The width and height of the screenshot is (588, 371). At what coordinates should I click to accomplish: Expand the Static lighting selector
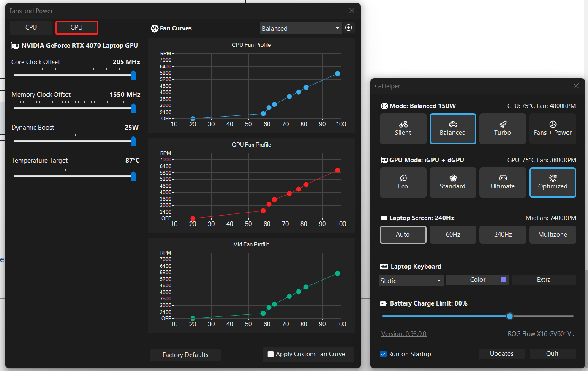coord(411,280)
